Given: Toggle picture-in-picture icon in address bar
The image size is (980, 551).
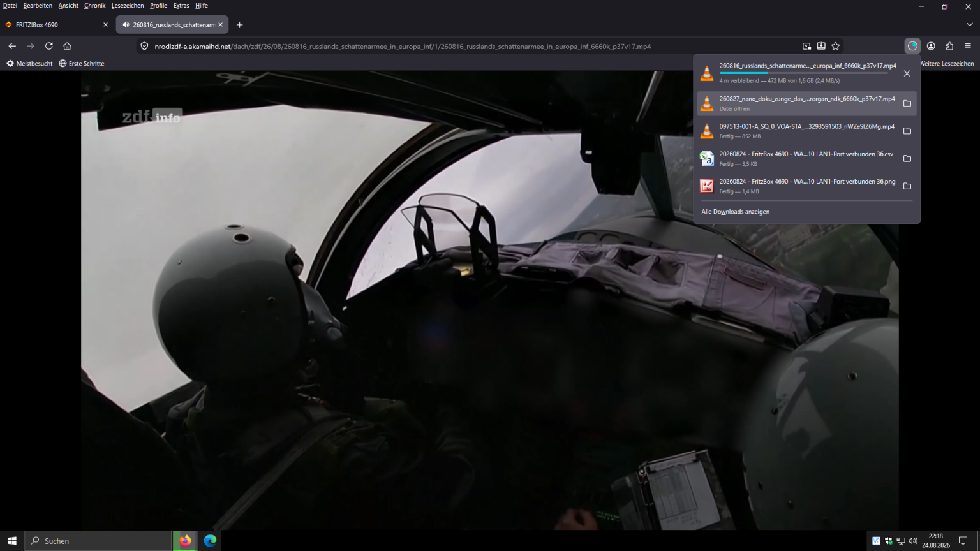Looking at the screenshot, I should [x=807, y=46].
